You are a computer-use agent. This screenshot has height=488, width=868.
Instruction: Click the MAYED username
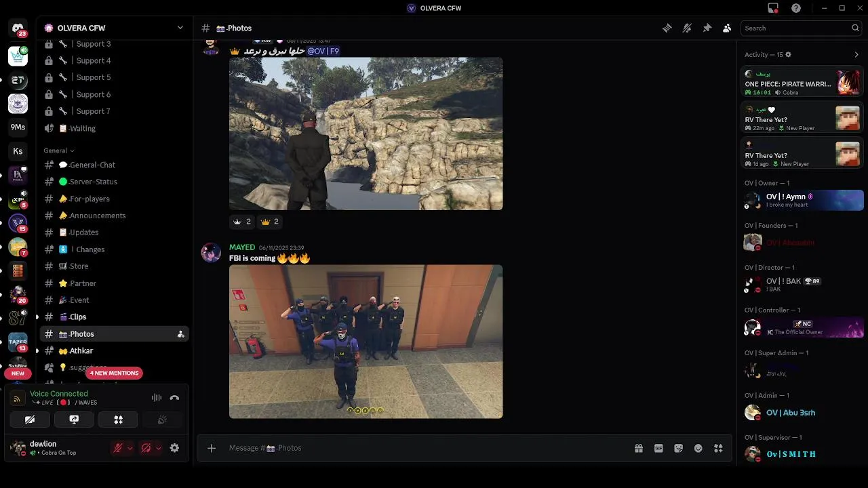[x=242, y=247]
